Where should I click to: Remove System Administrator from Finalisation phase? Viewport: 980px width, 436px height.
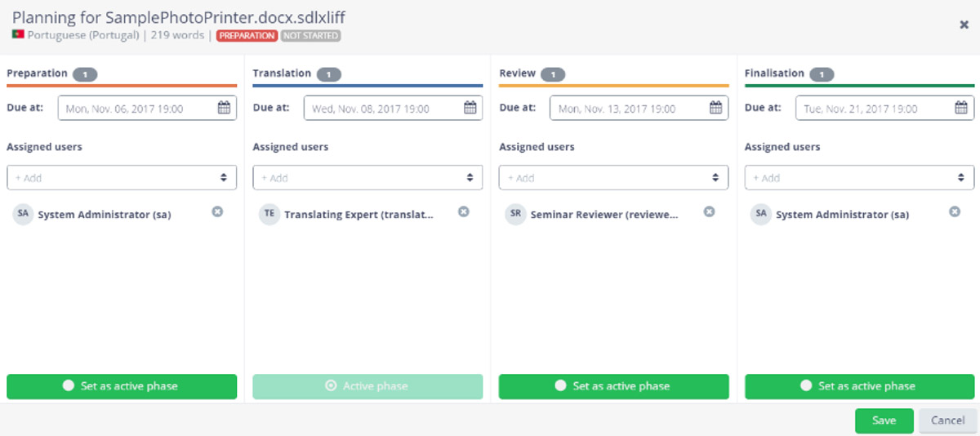tap(955, 211)
